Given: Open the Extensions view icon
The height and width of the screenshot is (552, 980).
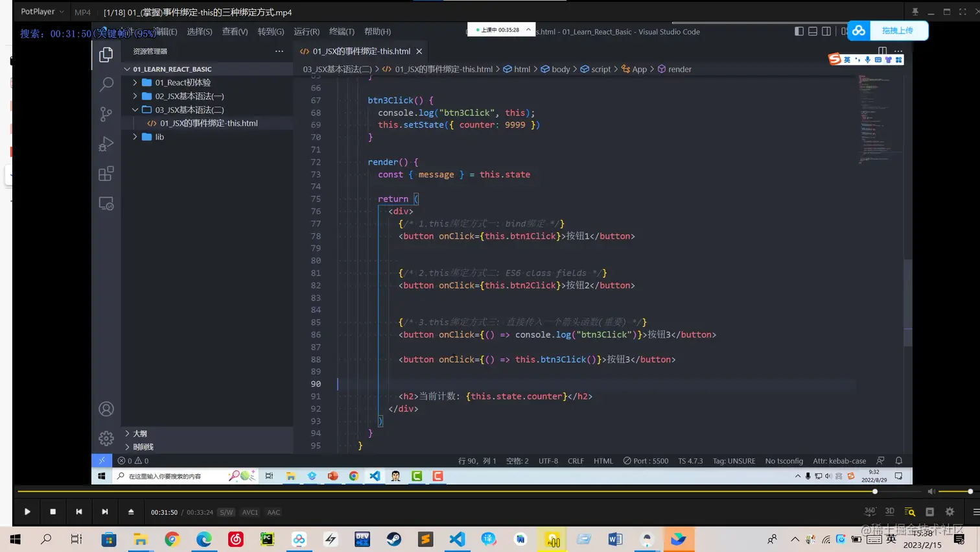Looking at the screenshot, I should pyautogui.click(x=106, y=174).
